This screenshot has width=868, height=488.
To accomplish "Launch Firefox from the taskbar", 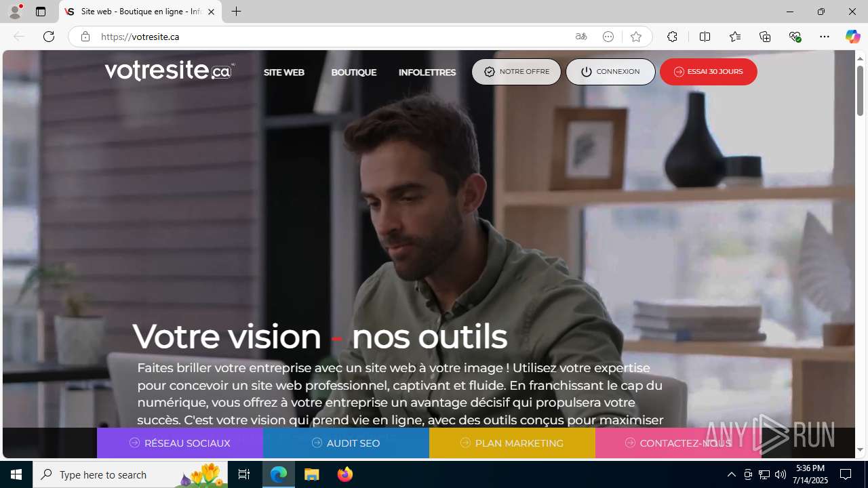I will click(345, 474).
